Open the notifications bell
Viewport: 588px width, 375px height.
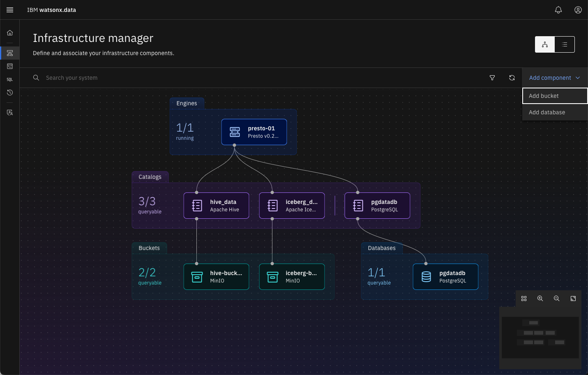558,10
